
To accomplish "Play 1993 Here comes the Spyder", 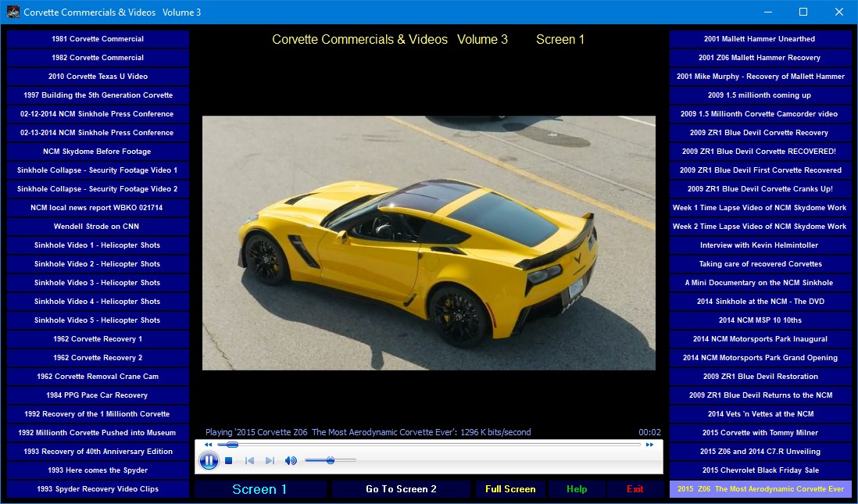I will 98,470.
